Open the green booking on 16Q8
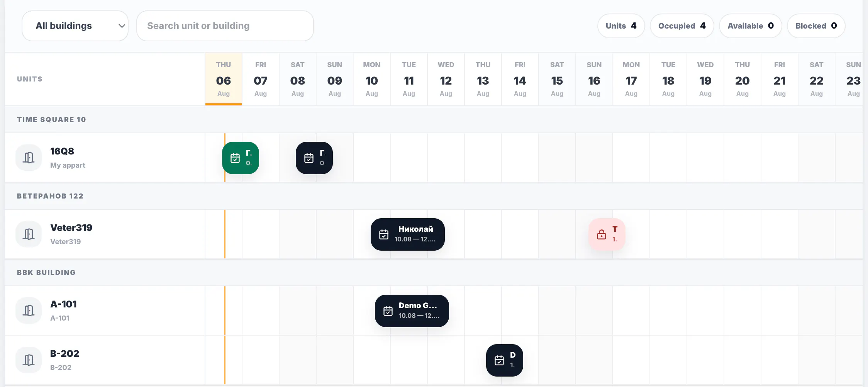Viewport: 868px width, 387px height. [x=241, y=158]
